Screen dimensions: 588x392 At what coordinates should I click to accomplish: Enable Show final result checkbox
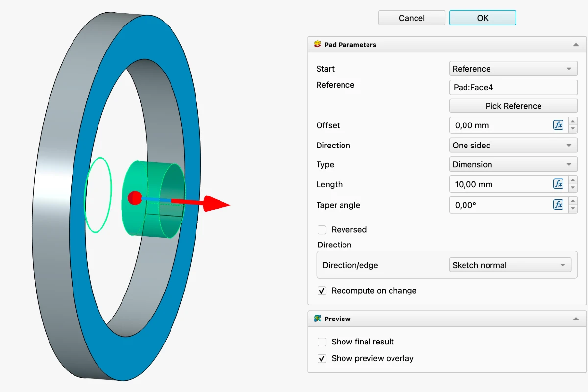coord(322,342)
